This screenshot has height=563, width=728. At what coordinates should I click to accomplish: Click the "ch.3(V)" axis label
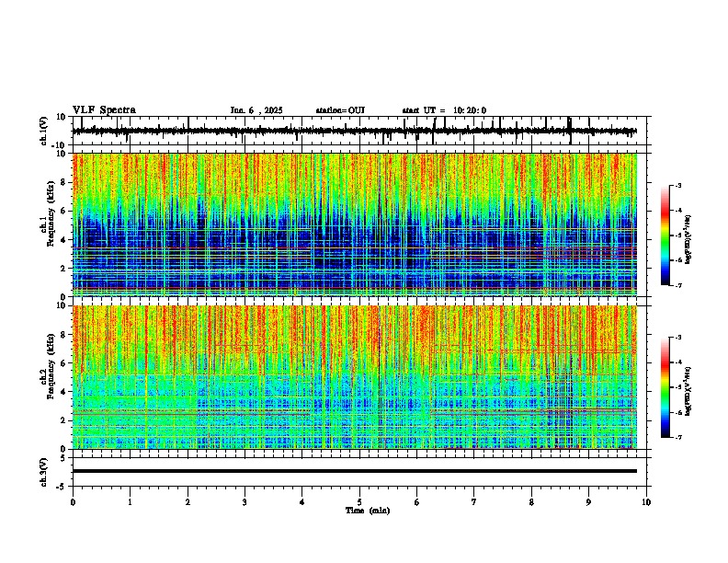click(x=44, y=472)
